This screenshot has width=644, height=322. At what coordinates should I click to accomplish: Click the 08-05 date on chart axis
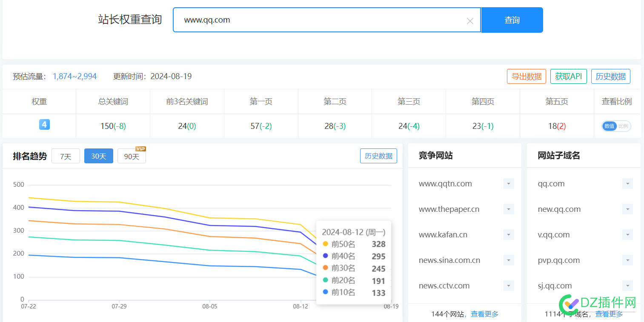tap(209, 306)
